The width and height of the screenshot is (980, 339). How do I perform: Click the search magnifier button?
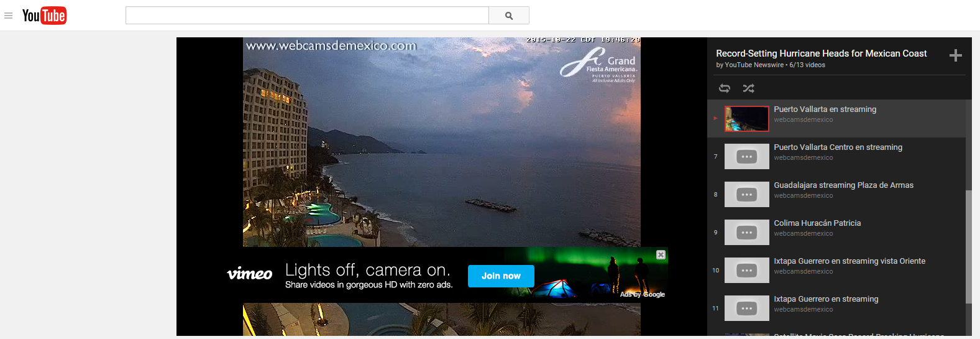point(508,16)
